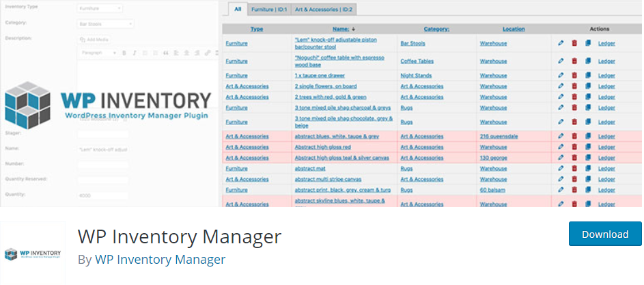Switch to the Art & Accessories | ID:2 tab
644x285 pixels.
(x=323, y=10)
